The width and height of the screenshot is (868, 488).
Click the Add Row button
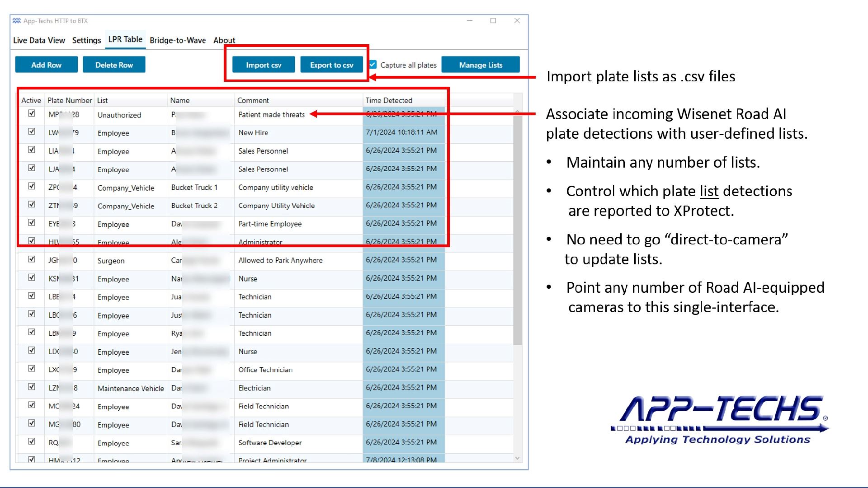tap(46, 65)
